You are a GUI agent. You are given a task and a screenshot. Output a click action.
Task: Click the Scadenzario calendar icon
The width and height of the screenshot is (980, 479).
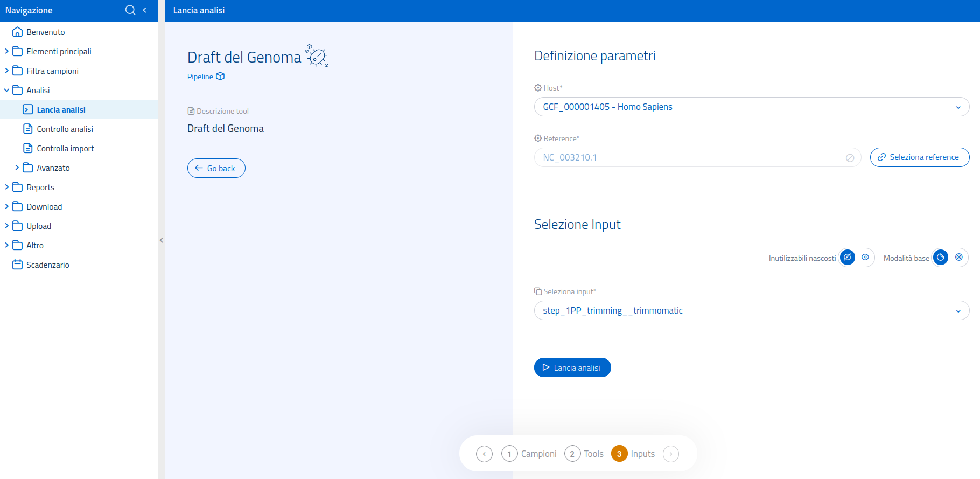coord(17,265)
